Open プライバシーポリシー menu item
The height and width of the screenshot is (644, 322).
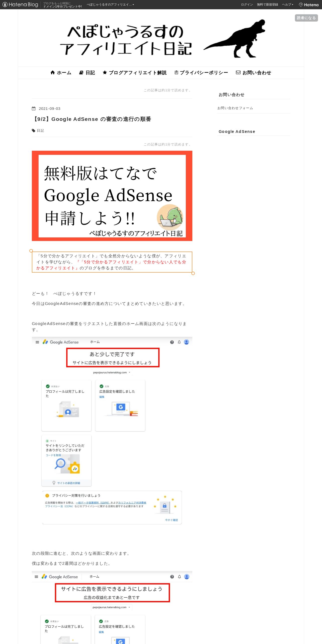tap(201, 73)
